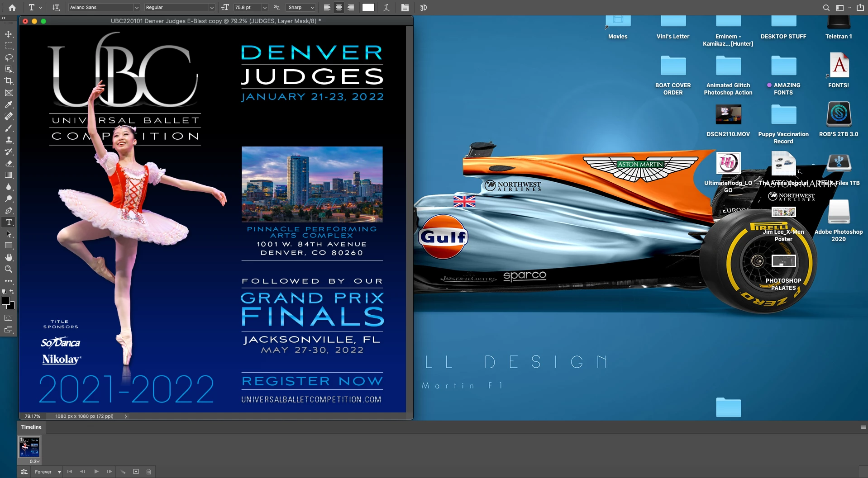
Task: Select the Spot Healing Brush tool
Action: [x=9, y=116]
